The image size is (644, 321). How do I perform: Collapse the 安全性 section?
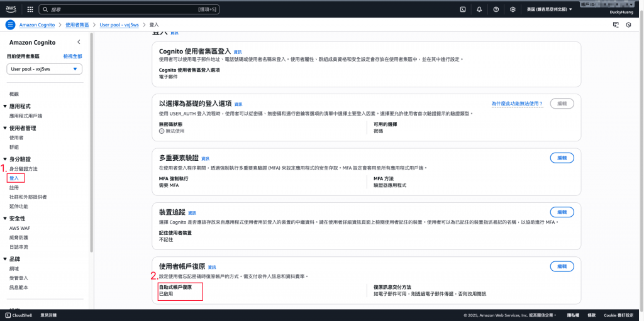[x=5, y=219]
